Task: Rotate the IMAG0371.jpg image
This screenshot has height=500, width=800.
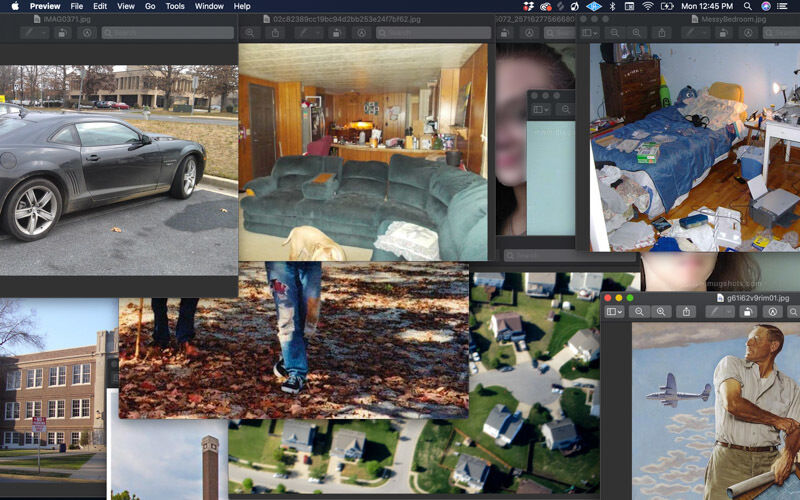Action: 62,33
